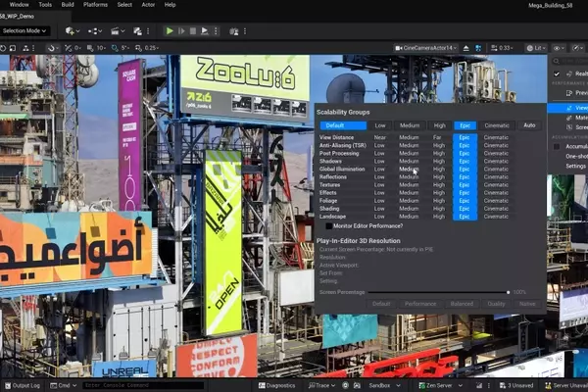
Task: Click the Eject/Simulate button beside Stop
Action: click(x=205, y=31)
